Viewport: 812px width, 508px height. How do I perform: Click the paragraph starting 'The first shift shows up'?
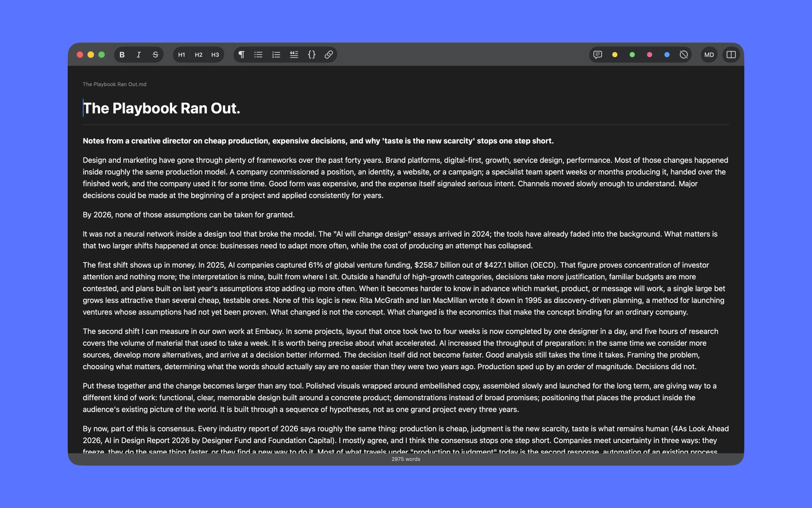[404, 289]
